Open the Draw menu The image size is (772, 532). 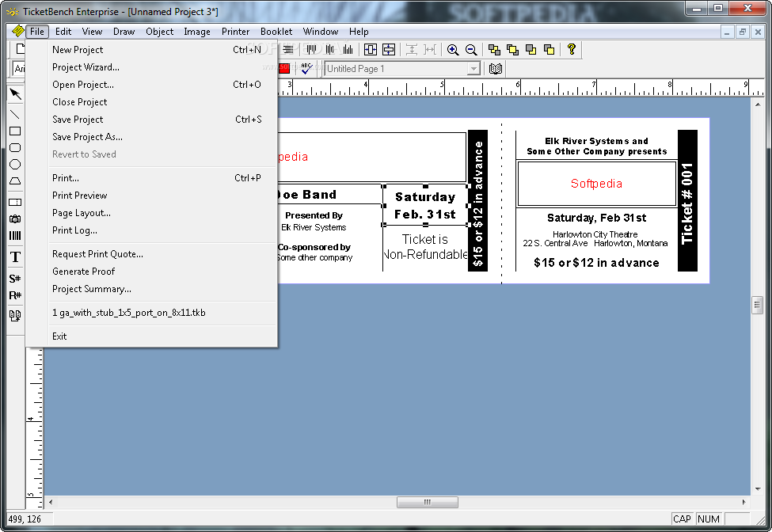(x=124, y=32)
